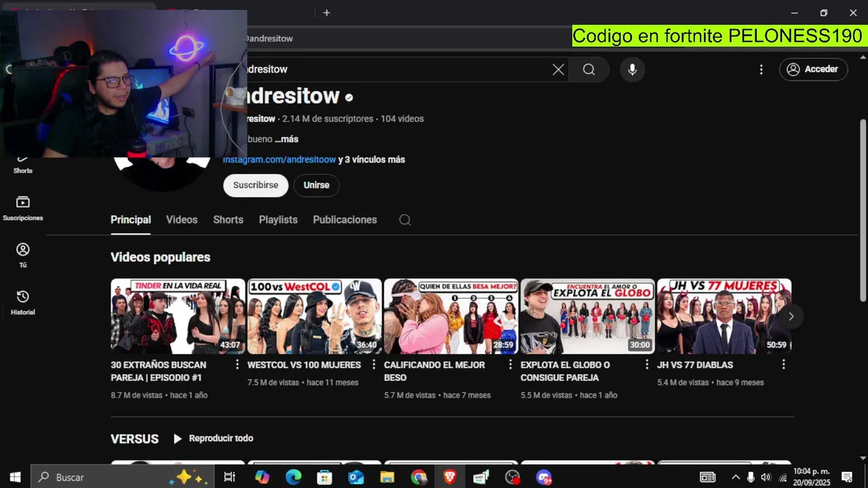Expand channel description with '...más'
This screenshot has height=488, width=868.
[x=286, y=139]
